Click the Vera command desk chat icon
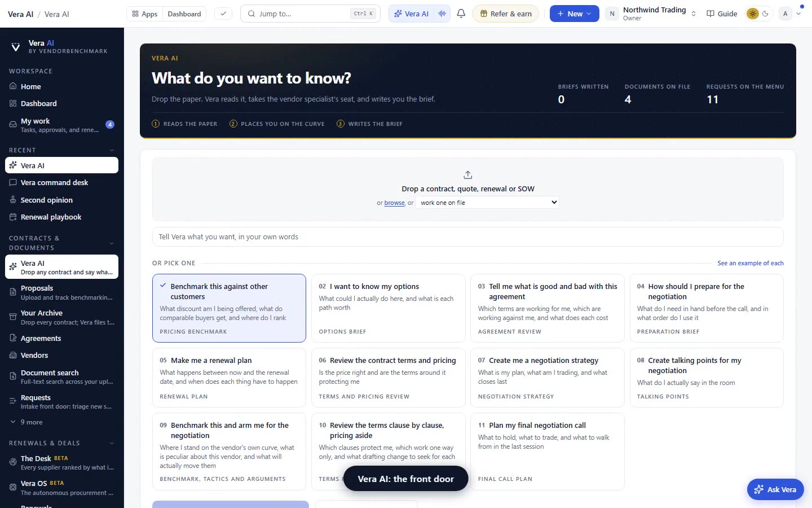Image resolution: width=812 pixels, height=508 pixels. (x=13, y=182)
